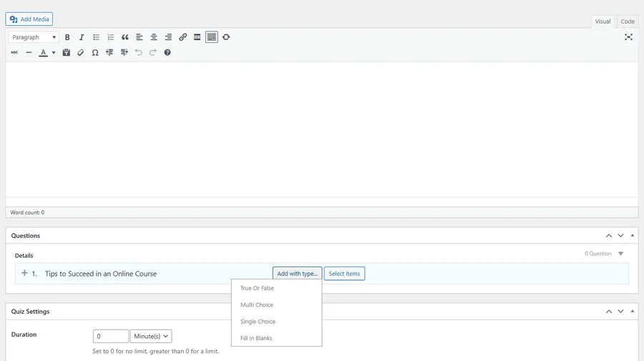Align text left

[140, 37]
